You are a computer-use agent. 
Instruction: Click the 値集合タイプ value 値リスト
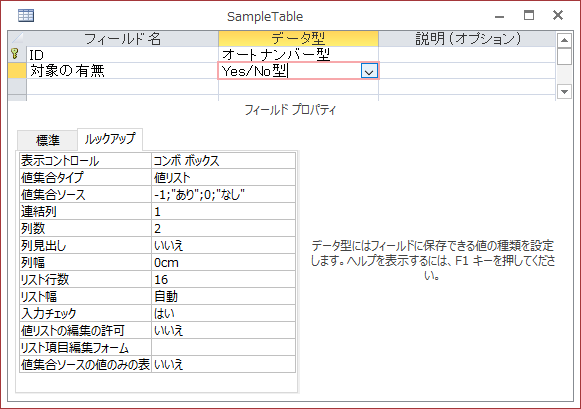(223, 178)
